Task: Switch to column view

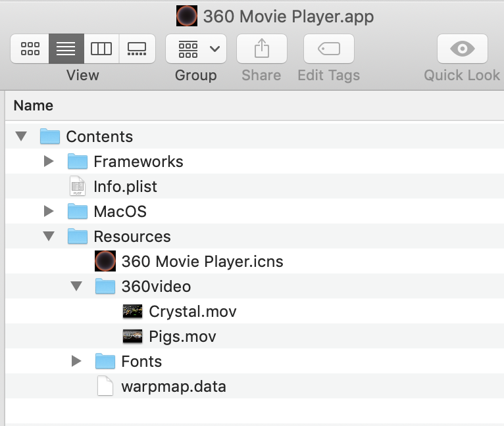Action: point(101,49)
